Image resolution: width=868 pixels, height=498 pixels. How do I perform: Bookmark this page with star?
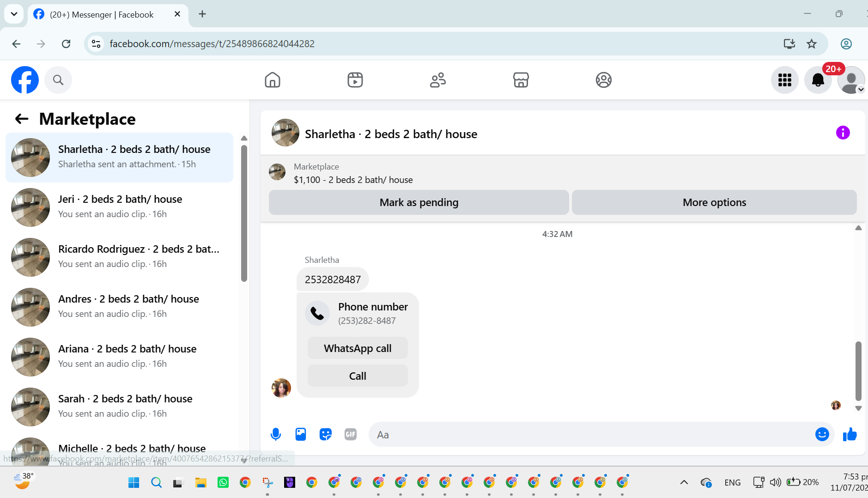point(812,44)
